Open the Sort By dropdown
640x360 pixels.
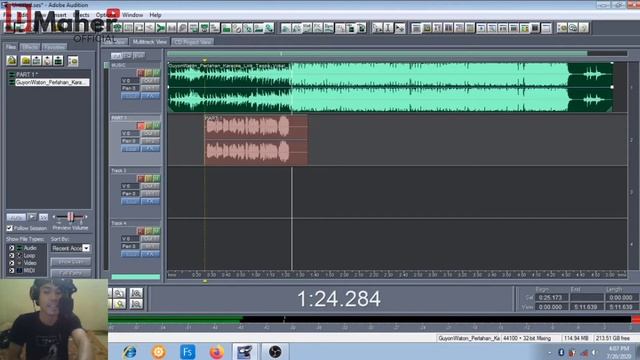click(x=86, y=248)
